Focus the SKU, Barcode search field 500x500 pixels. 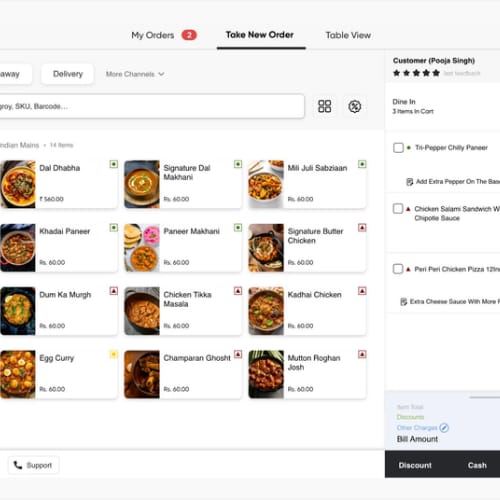[152, 106]
